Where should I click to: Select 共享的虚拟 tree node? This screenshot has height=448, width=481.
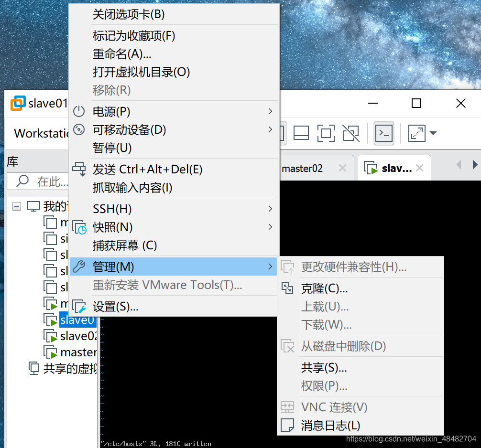point(70,368)
